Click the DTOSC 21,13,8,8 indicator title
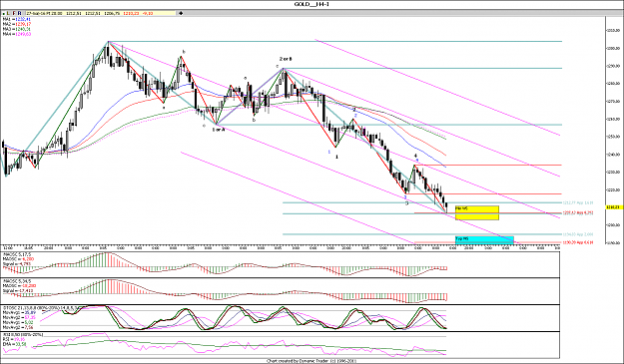624x364 pixels. click(x=40, y=307)
